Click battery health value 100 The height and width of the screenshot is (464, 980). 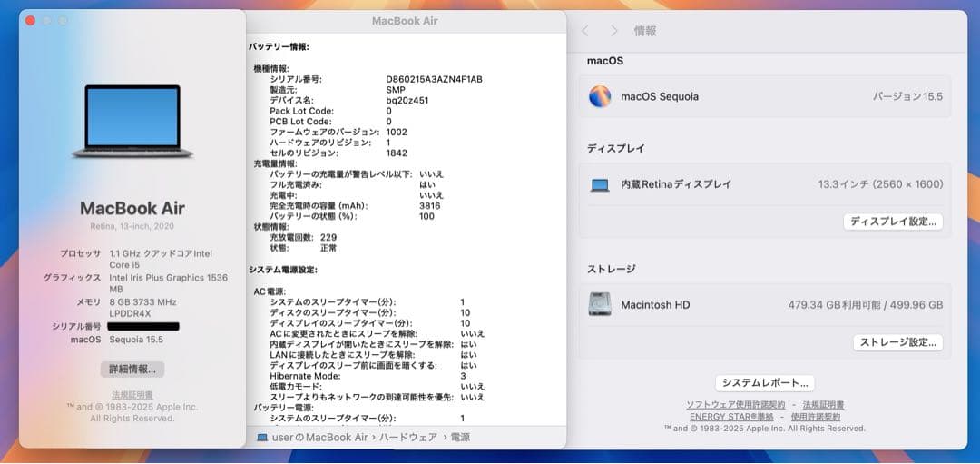point(426,216)
